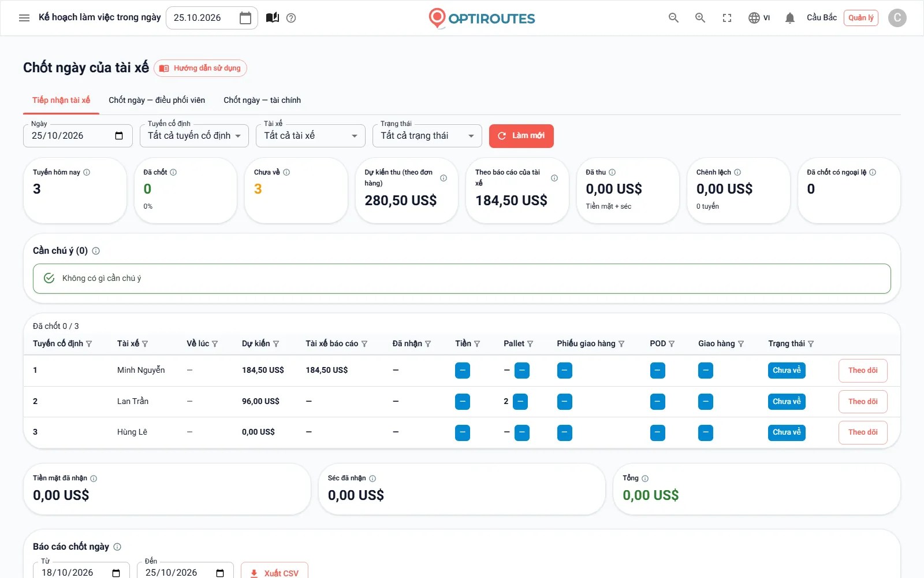Open the hamburger navigation menu
The height and width of the screenshot is (578, 924).
click(24, 18)
